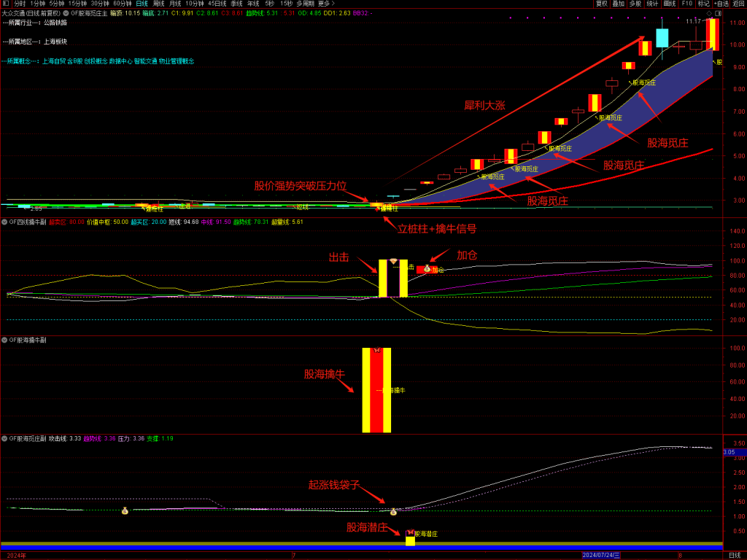
Task: Click the gem icon above 出击 bar
Action: coord(393,261)
